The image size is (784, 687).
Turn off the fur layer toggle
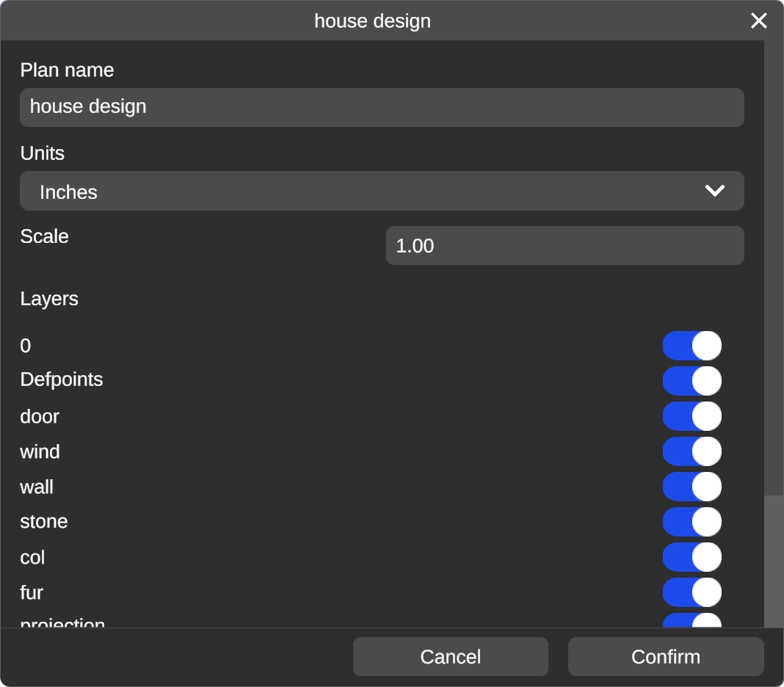[692, 592]
